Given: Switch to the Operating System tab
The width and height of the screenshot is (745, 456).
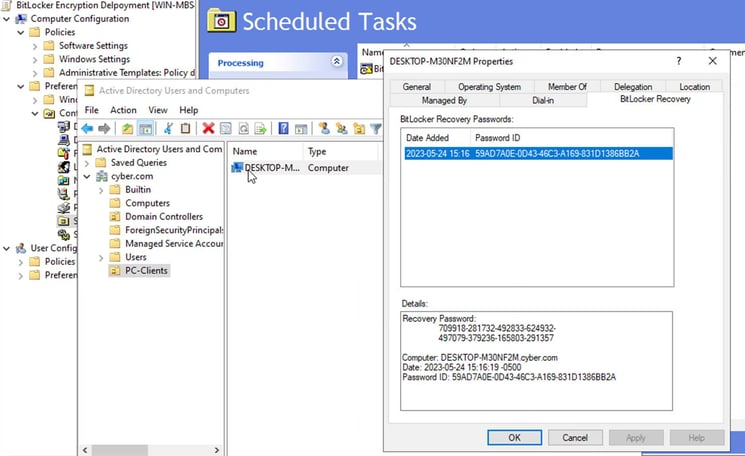Looking at the screenshot, I should pos(489,86).
